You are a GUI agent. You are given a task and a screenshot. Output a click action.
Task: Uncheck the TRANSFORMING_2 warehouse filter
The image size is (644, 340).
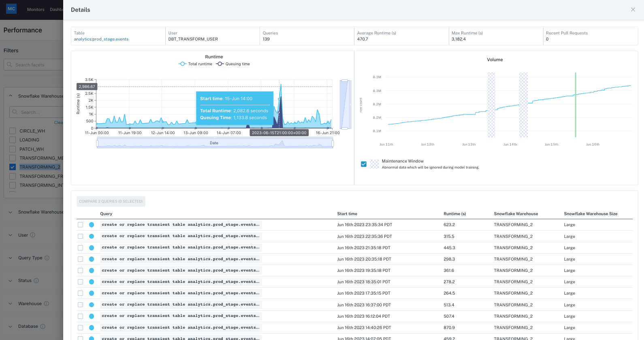tap(13, 167)
